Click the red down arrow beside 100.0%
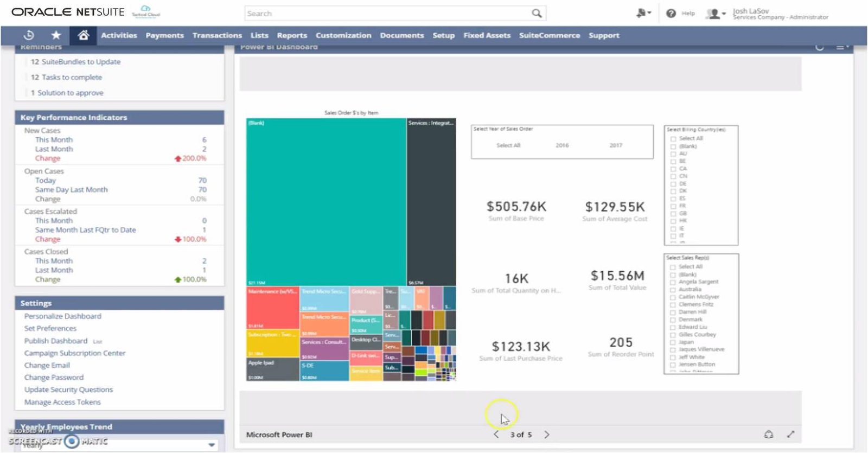The width and height of the screenshot is (868, 453). pos(177,239)
